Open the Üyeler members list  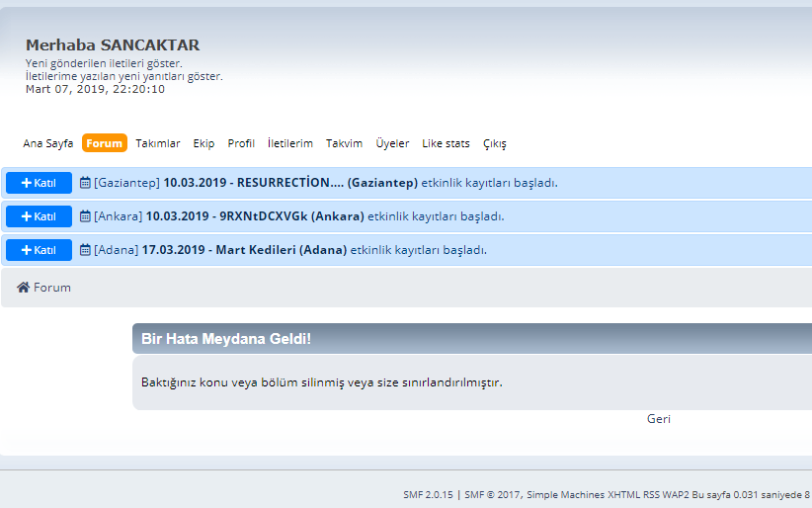[392, 143]
